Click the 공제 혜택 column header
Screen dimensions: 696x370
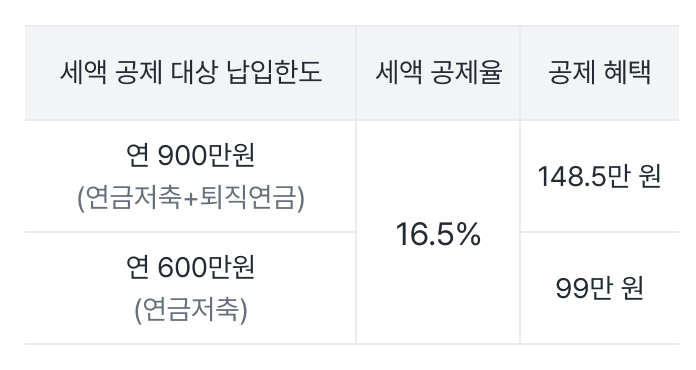(599, 72)
